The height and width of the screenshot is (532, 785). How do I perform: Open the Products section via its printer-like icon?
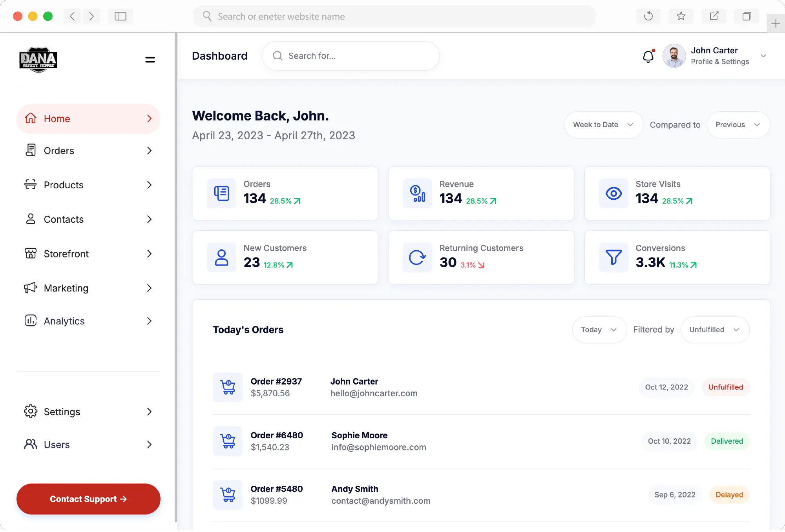point(31,185)
